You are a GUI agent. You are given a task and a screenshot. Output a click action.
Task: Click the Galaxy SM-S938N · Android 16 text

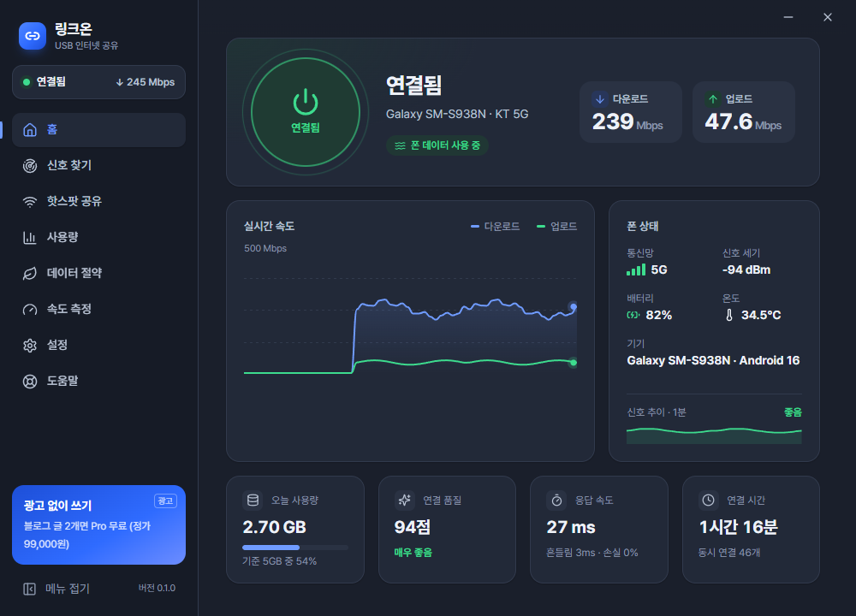point(713,361)
